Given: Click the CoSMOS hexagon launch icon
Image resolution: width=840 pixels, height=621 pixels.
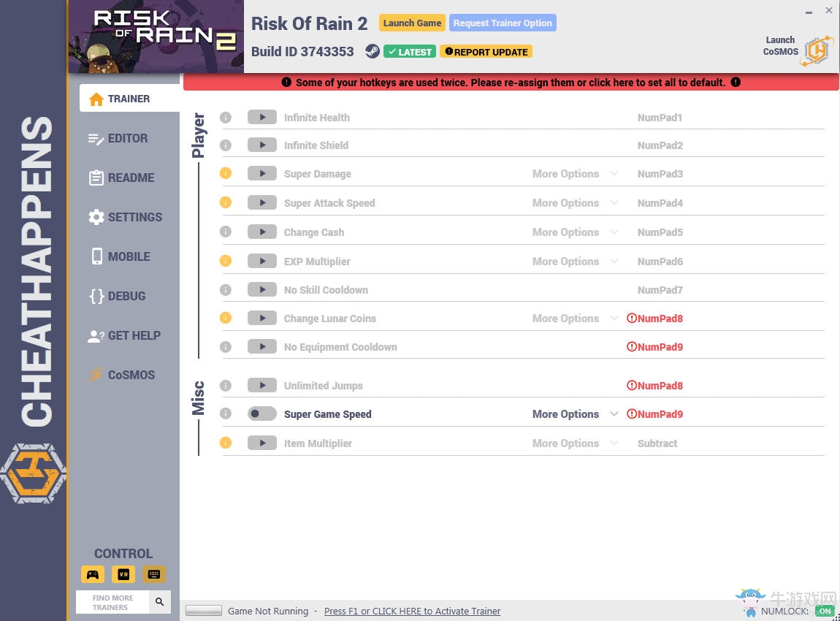Looking at the screenshot, I should point(817,51).
